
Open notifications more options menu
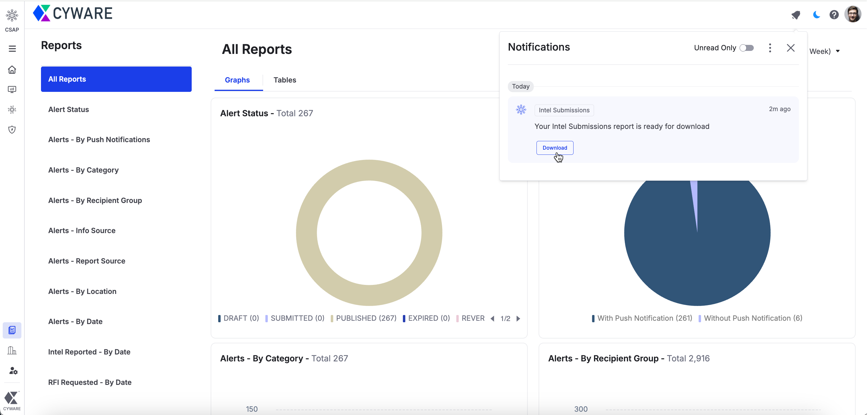[770, 48]
